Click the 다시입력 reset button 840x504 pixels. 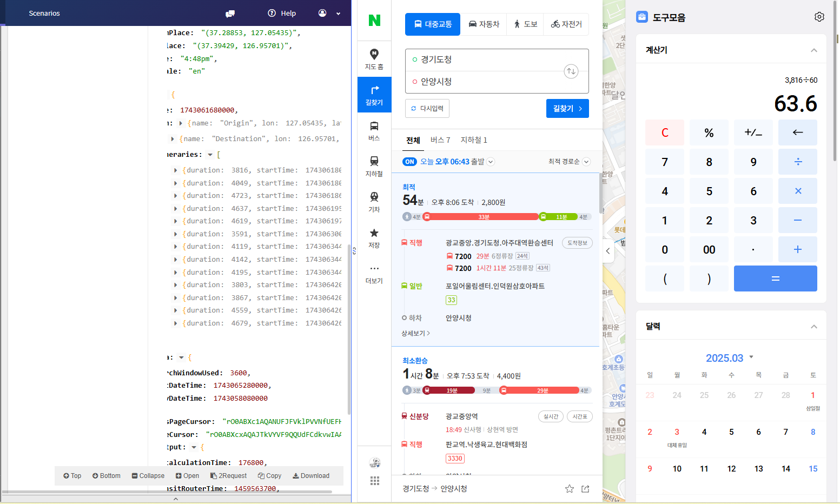coord(427,108)
